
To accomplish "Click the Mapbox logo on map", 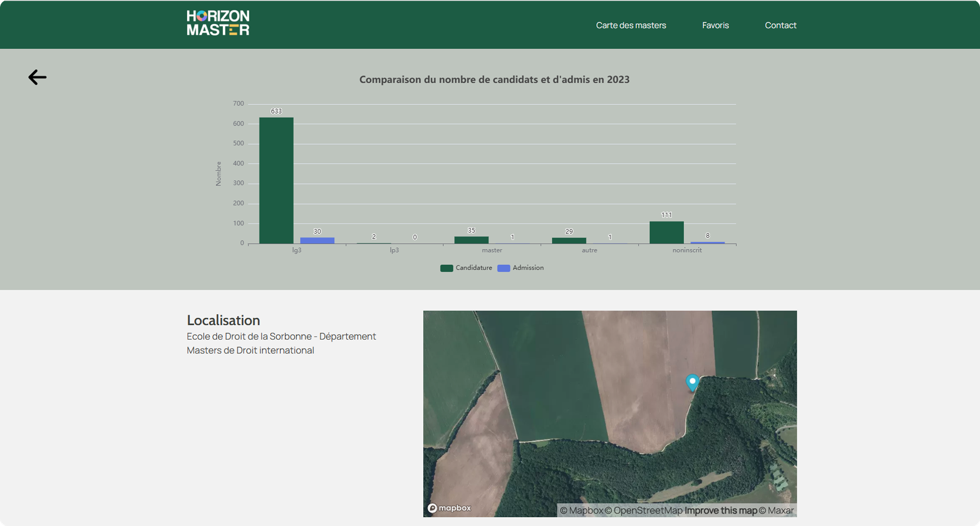I will [x=449, y=508].
